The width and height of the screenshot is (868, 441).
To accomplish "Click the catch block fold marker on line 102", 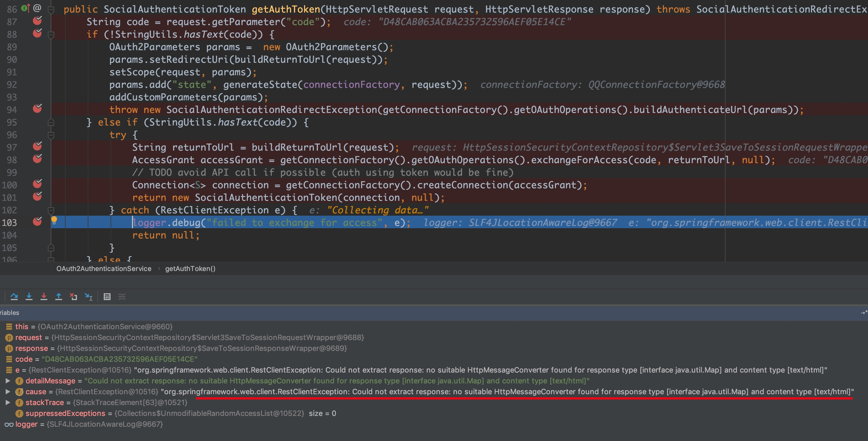I will coord(51,211).
